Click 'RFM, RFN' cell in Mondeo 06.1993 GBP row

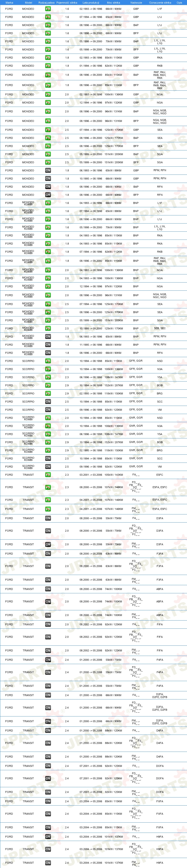tap(160, 170)
